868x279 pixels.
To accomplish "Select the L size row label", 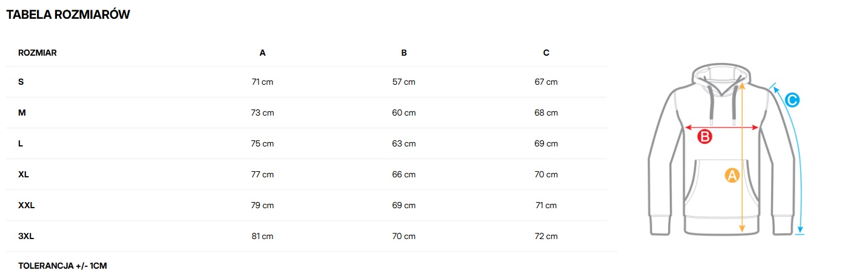I will pyautogui.click(x=21, y=143).
